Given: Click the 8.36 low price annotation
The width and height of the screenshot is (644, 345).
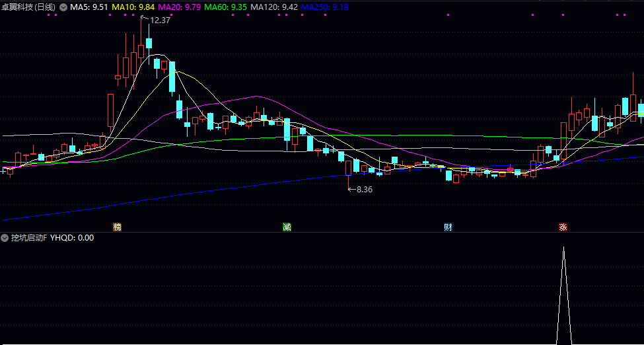Looking at the screenshot, I should click(364, 190).
